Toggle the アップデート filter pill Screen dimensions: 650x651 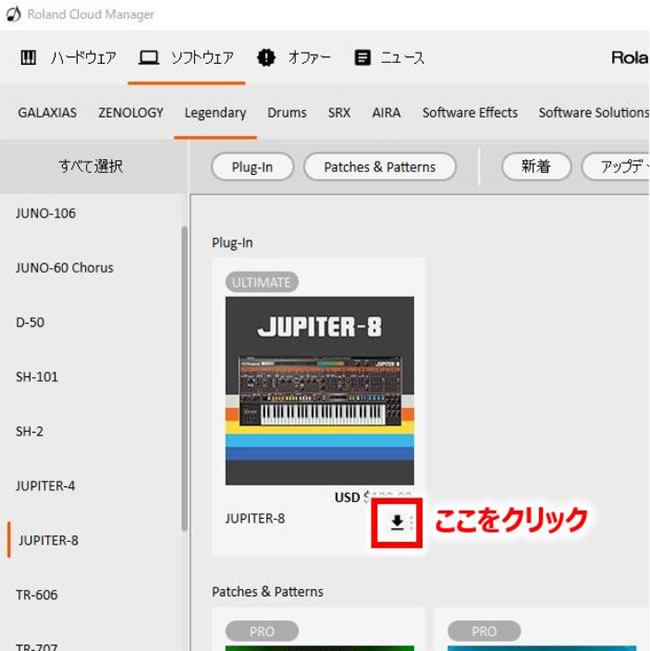point(616,167)
